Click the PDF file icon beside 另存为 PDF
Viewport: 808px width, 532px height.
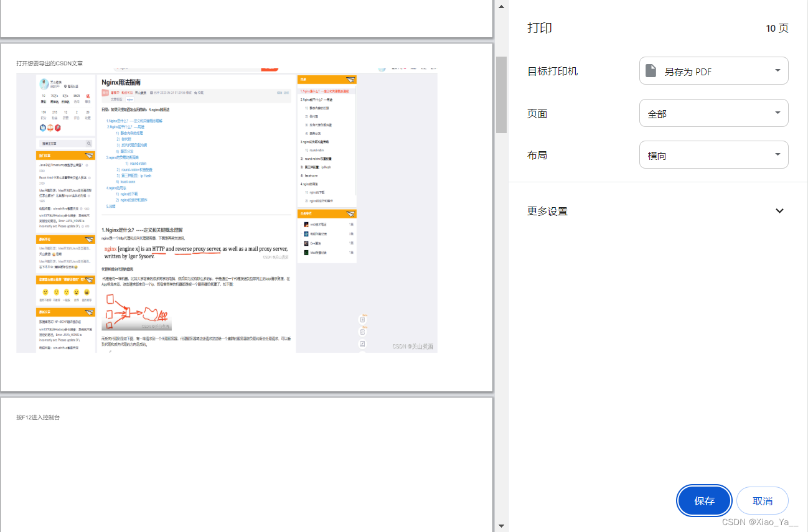[651, 70]
